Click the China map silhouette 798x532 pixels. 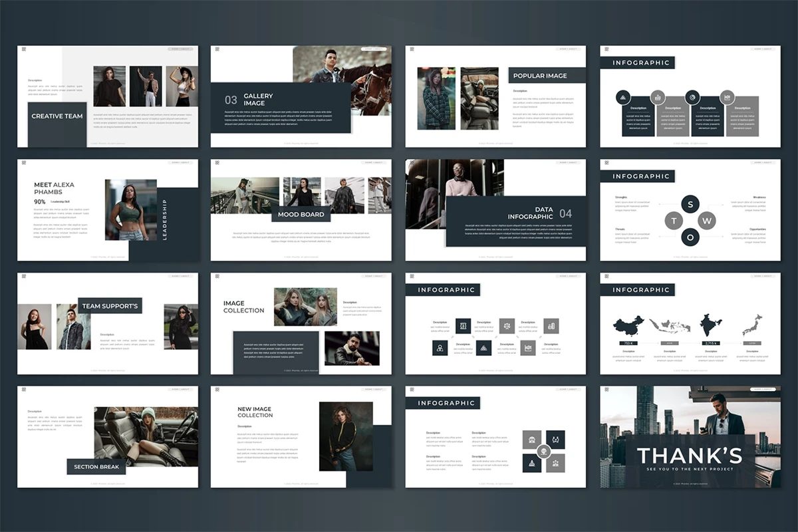[x=628, y=327]
